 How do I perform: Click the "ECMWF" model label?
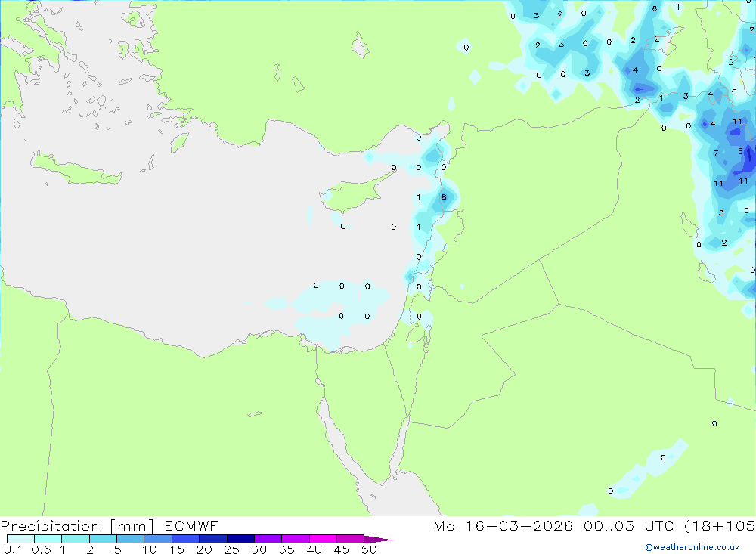(x=191, y=525)
